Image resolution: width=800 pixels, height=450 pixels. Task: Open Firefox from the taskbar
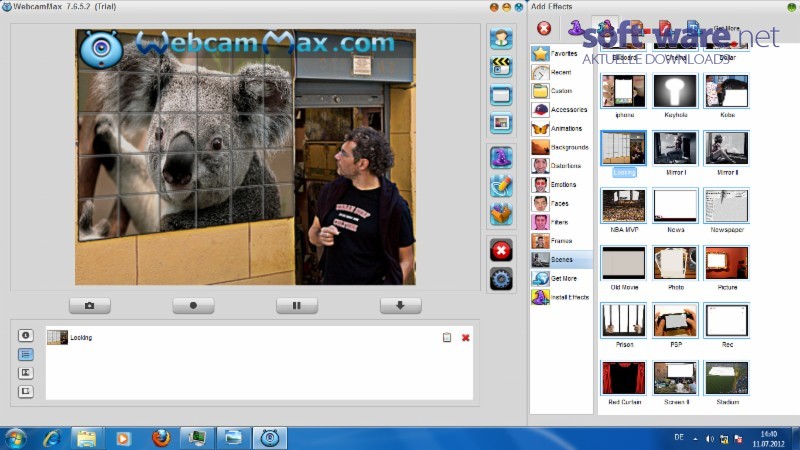(161, 438)
